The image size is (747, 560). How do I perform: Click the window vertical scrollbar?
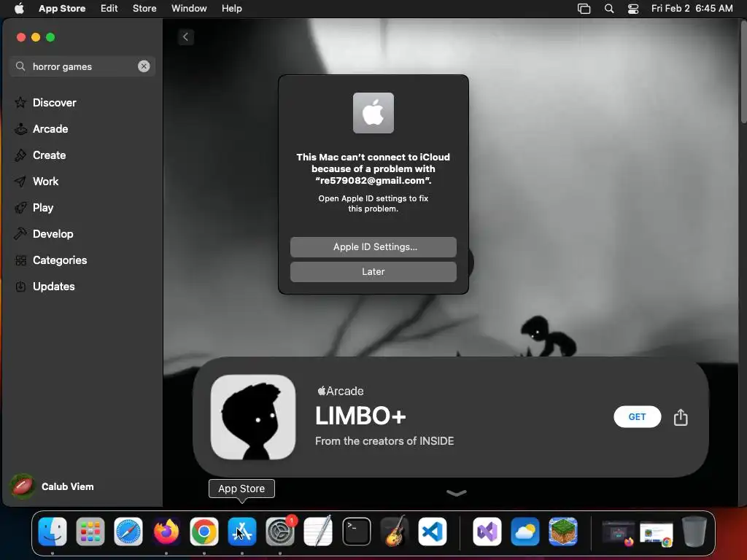click(743, 71)
